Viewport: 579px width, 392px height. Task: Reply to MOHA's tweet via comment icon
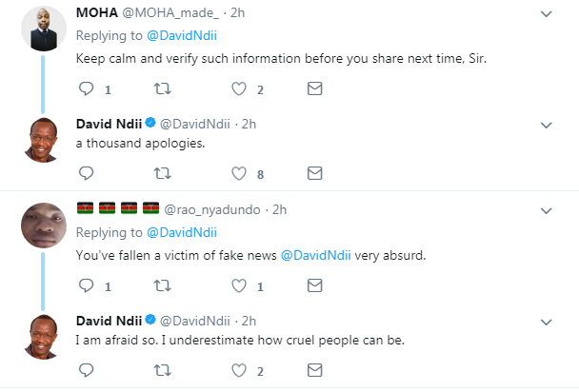point(87,88)
